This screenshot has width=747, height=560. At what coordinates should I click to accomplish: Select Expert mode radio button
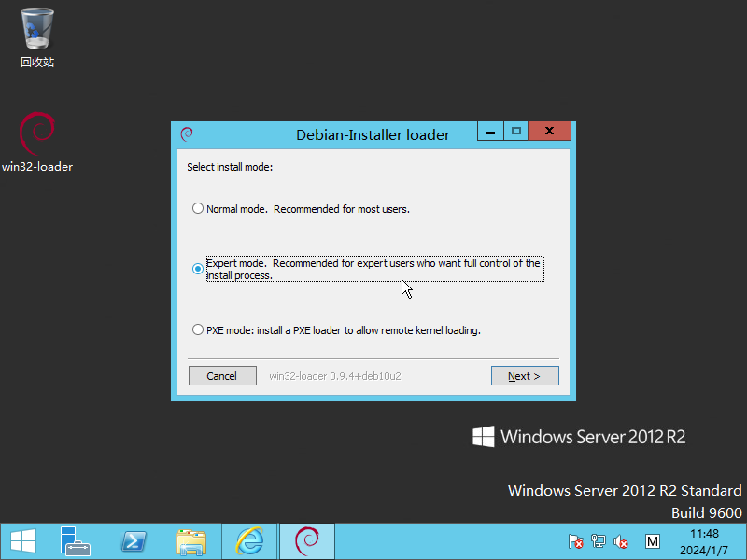coord(198,269)
